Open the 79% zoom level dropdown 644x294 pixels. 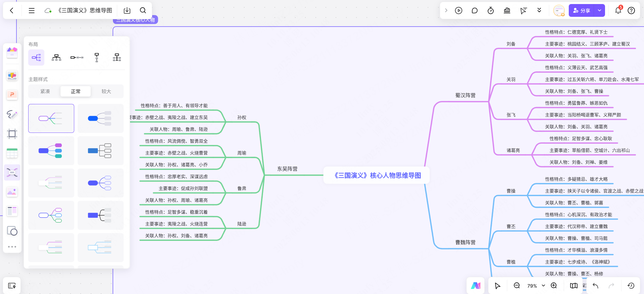point(536,286)
